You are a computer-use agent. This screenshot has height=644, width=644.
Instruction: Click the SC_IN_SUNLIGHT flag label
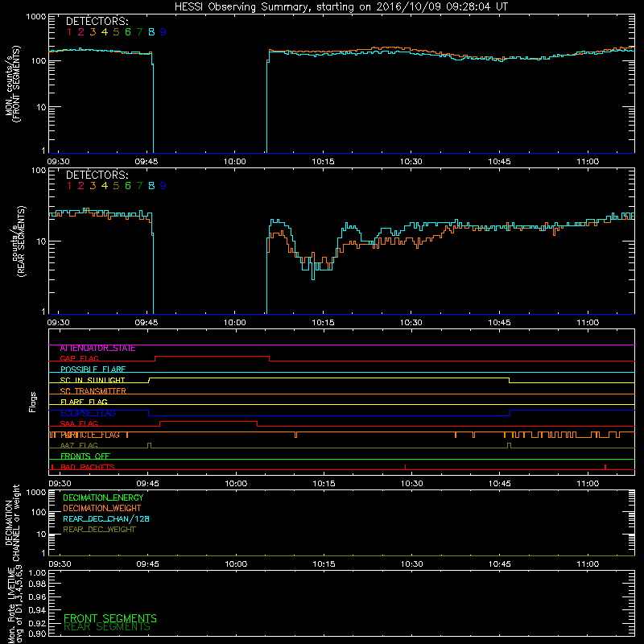pyautogui.click(x=93, y=380)
